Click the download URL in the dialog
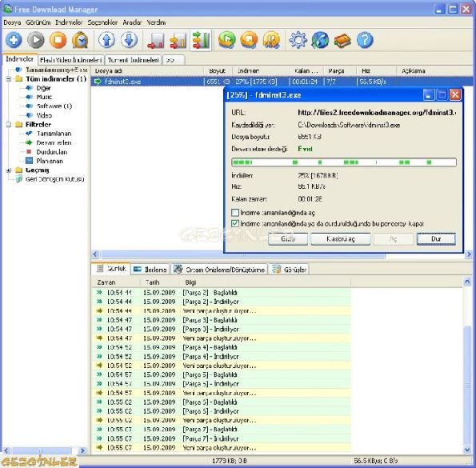 coord(377,113)
